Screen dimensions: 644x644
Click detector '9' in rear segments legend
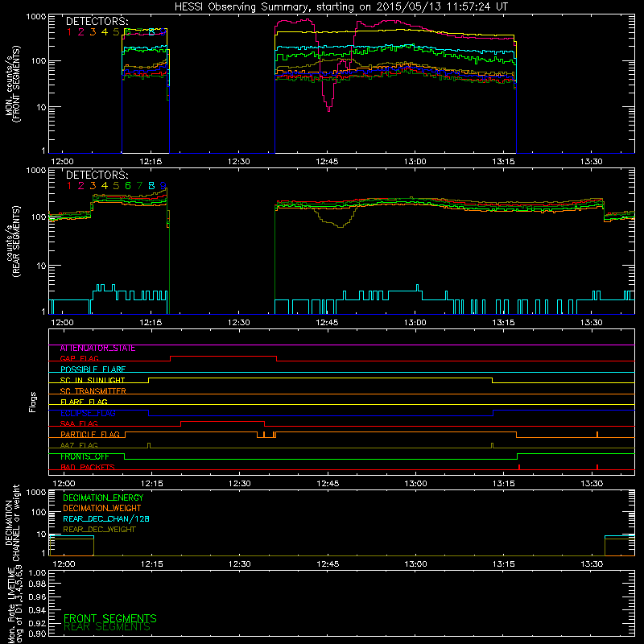[x=163, y=186]
